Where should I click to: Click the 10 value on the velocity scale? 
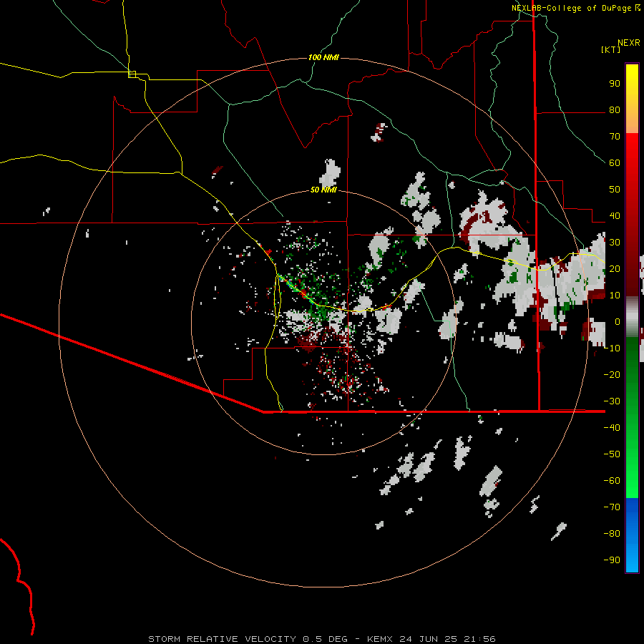[615, 296]
